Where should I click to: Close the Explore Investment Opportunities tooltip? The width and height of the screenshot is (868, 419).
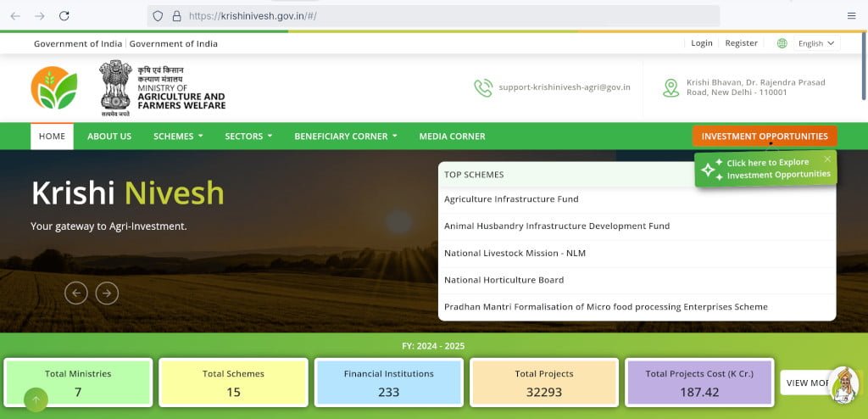coord(827,159)
